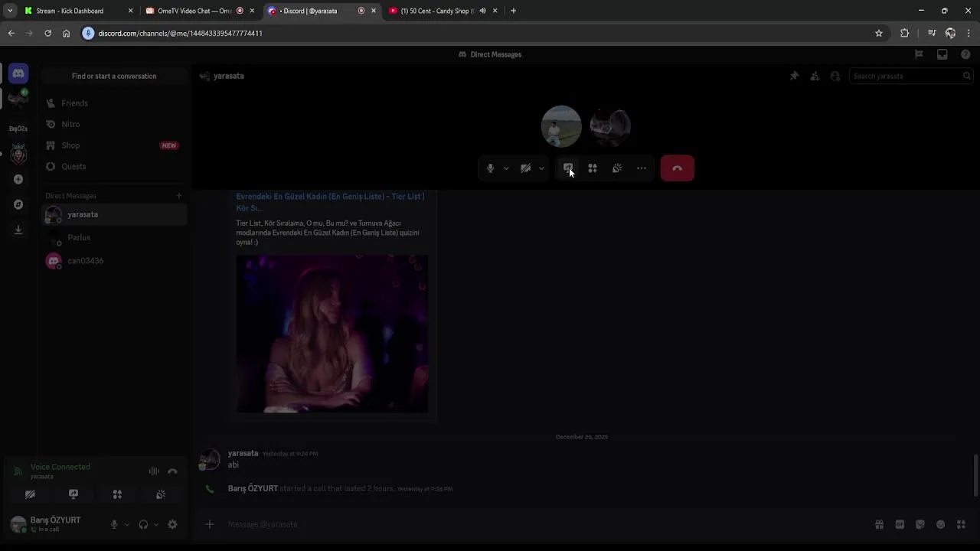
Task: Open the emoji picker
Action: coord(940,524)
